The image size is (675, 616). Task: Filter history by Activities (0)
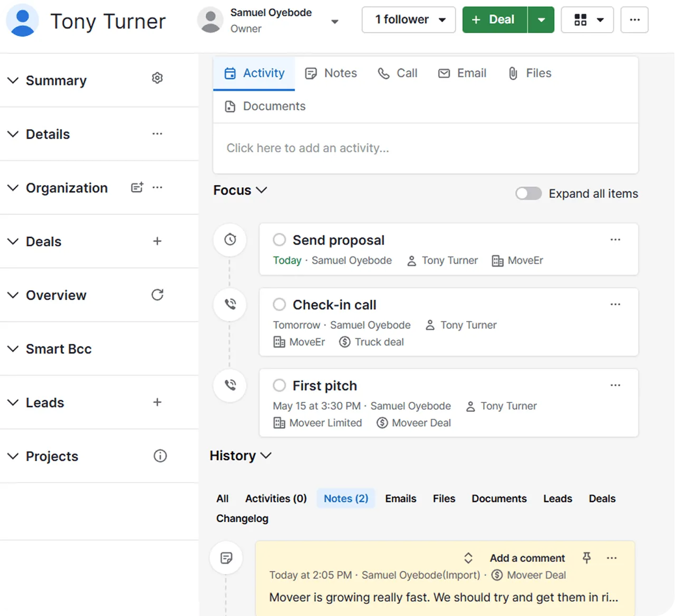point(276,498)
